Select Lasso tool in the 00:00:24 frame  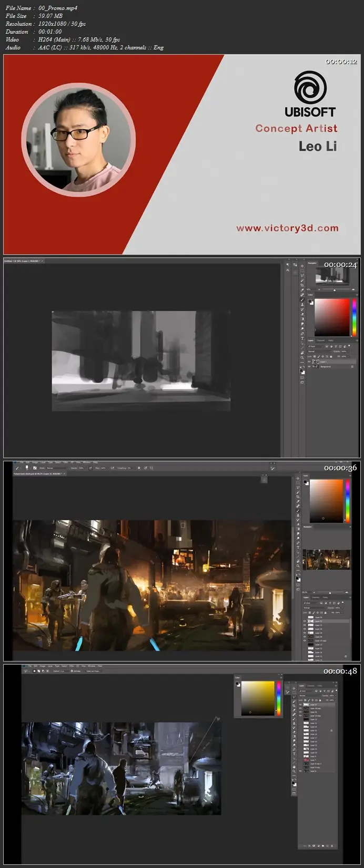click(302, 275)
